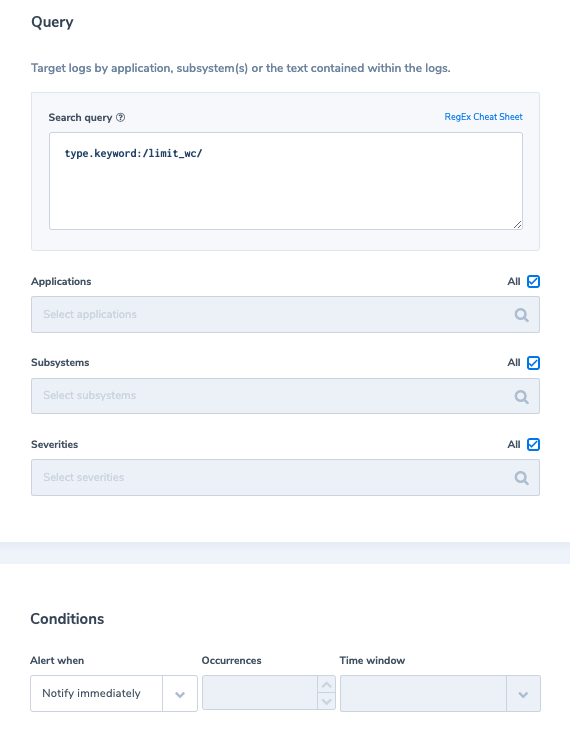The image size is (570, 748).
Task: Click the Select severities field
Action: pos(285,478)
